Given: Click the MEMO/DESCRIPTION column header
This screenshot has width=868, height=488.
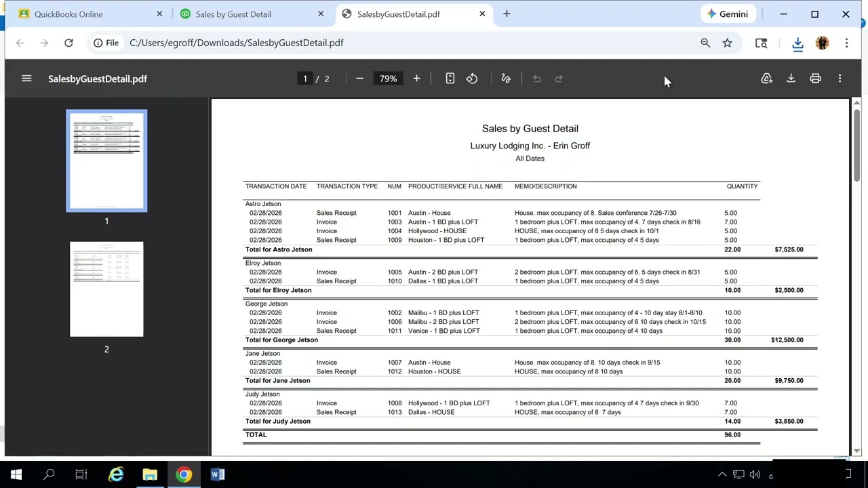Looking at the screenshot, I should pos(545,186).
